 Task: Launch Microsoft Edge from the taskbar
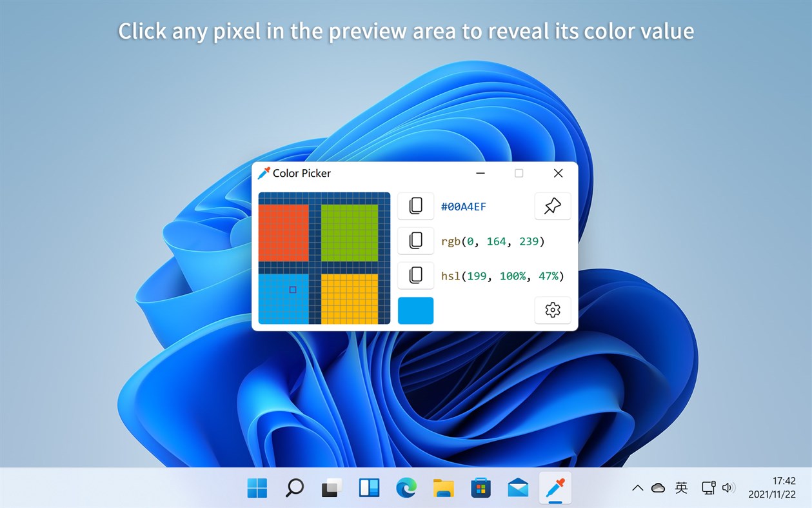pyautogui.click(x=406, y=488)
